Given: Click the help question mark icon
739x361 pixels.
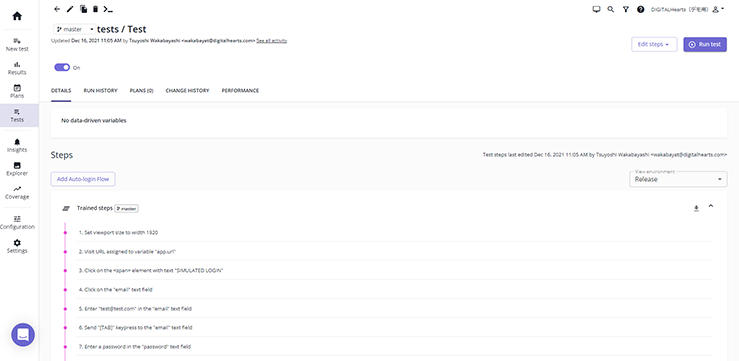Looking at the screenshot, I should coord(640,9).
